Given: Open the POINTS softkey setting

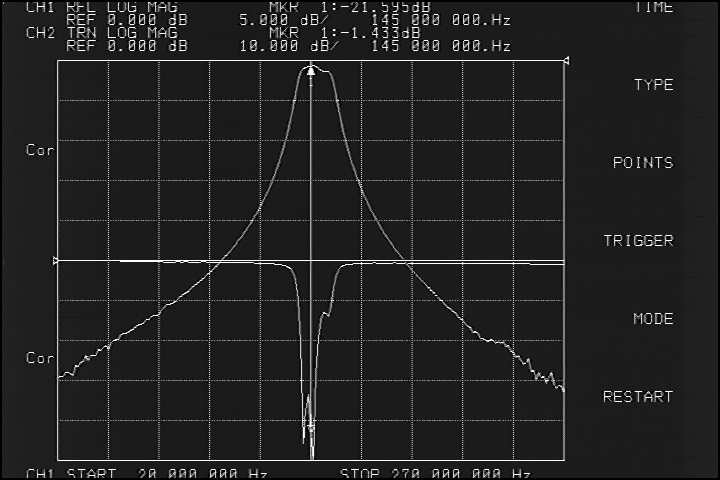Looking at the screenshot, I should pyautogui.click(x=642, y=163).
